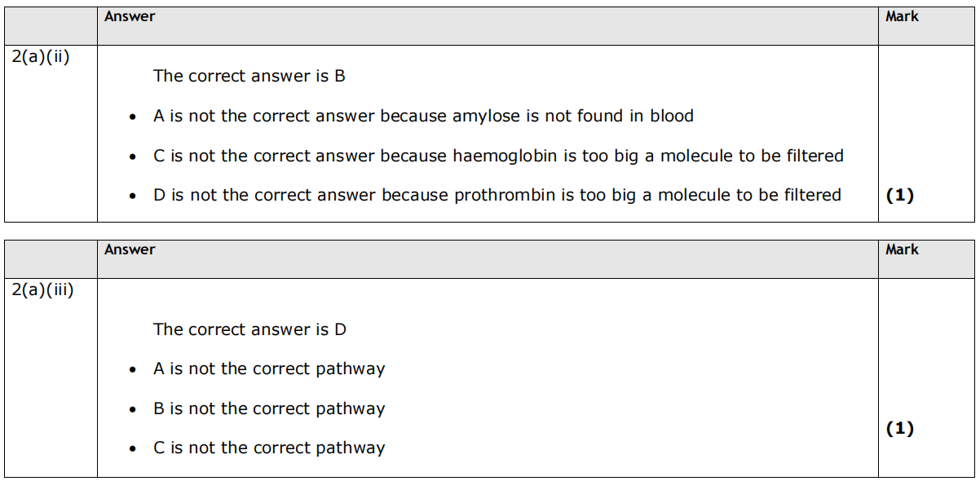Image resolution: width=980 pixels, height=490 pixels.
Task: Click the Mark header above question 2(a)(iii)
Action: point(902,249)
